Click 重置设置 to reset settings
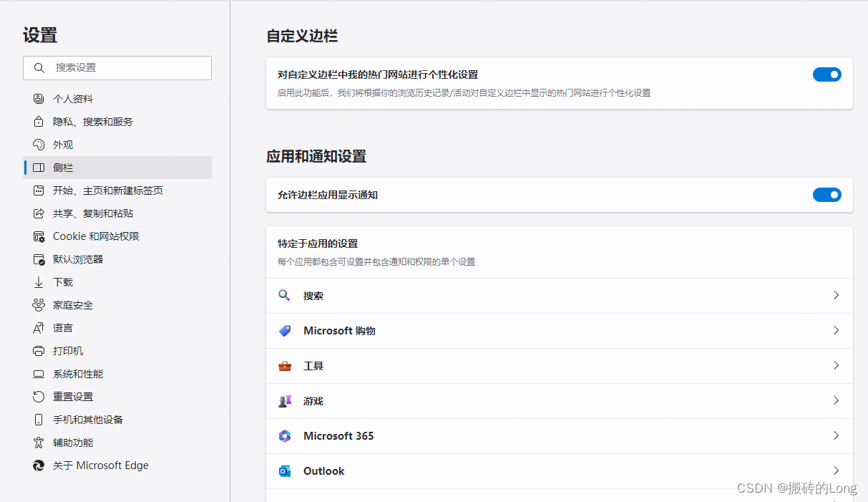 coord(71,396)
